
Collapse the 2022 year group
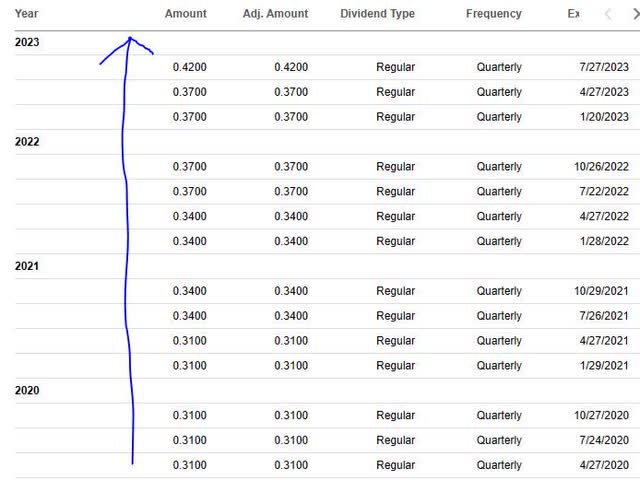[26, 142]
